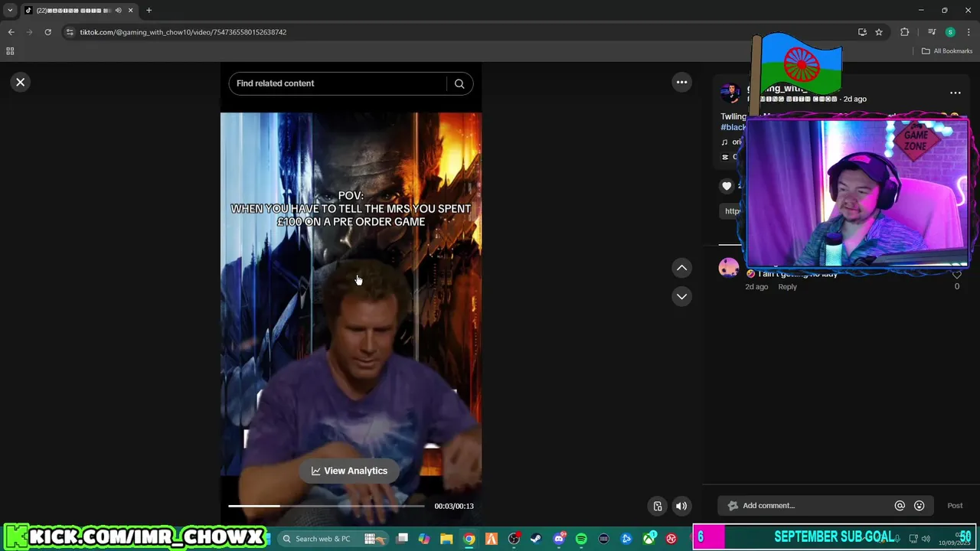Close the TikTok browser tab
Viewport: 980px width, 551px height.
(x=130, y=11)
